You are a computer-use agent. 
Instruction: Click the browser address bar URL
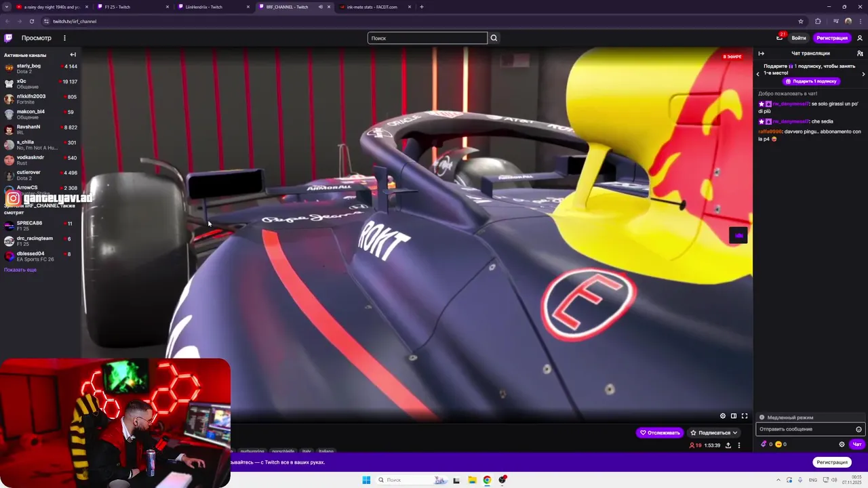(75, 21)
